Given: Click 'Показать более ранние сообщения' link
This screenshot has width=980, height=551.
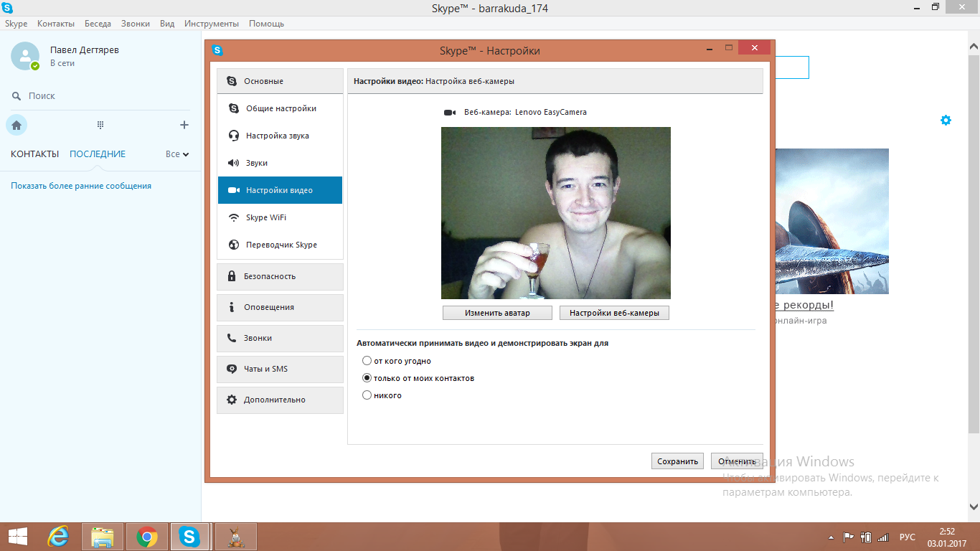Looking at the screenshot, I should pyautogui.click(x=81, y=186).
